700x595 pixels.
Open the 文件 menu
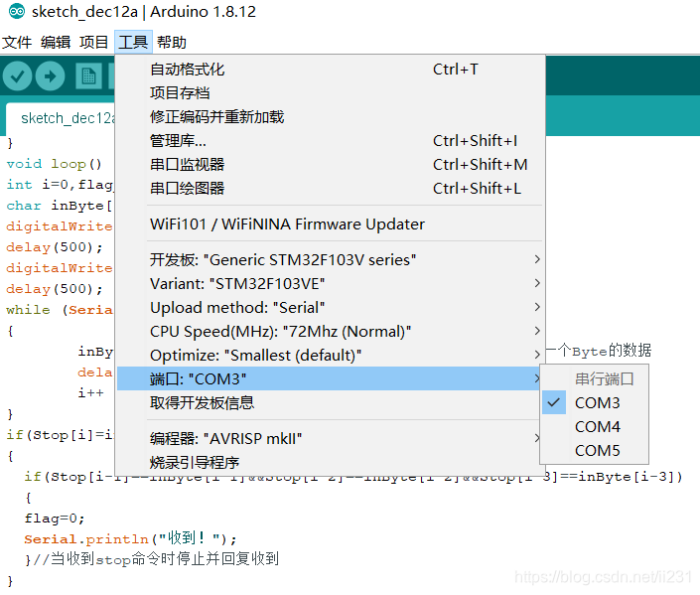[17, 43]
